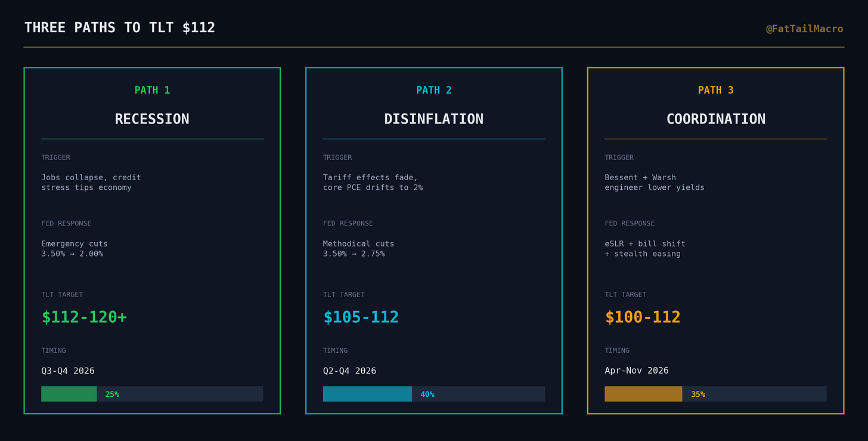Click the title 'THREE PATHS TO TLT $112'

tap(120, 27)
